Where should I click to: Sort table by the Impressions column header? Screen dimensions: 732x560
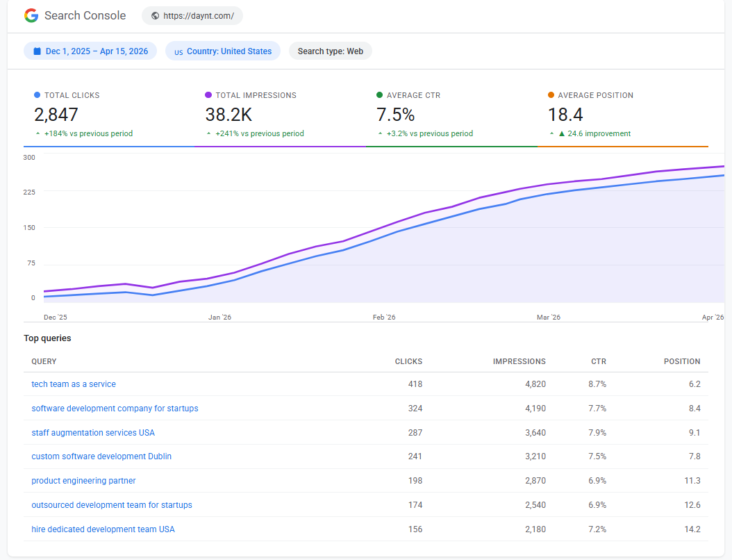pyautogui.click(x=519, y=361)
